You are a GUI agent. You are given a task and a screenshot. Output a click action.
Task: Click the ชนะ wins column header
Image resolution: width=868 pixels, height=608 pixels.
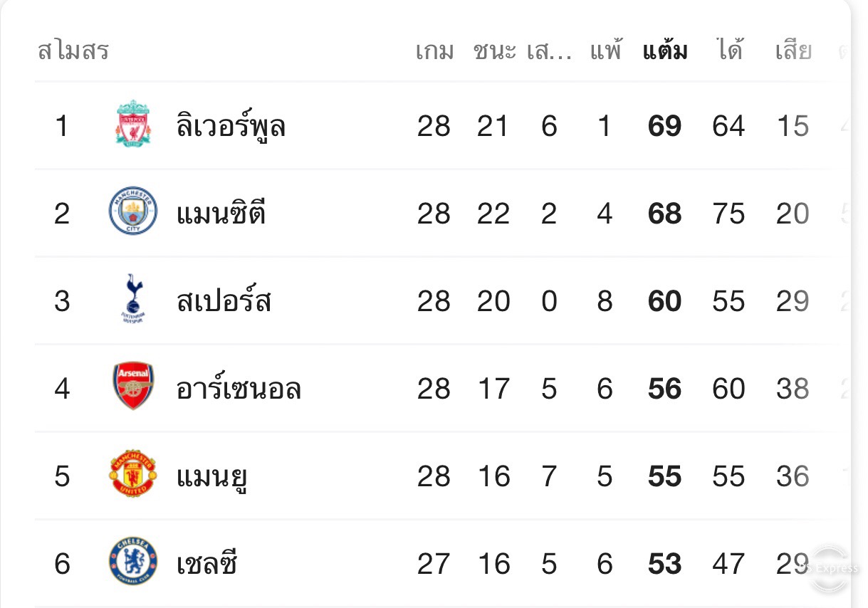click(x=495, y=51)
